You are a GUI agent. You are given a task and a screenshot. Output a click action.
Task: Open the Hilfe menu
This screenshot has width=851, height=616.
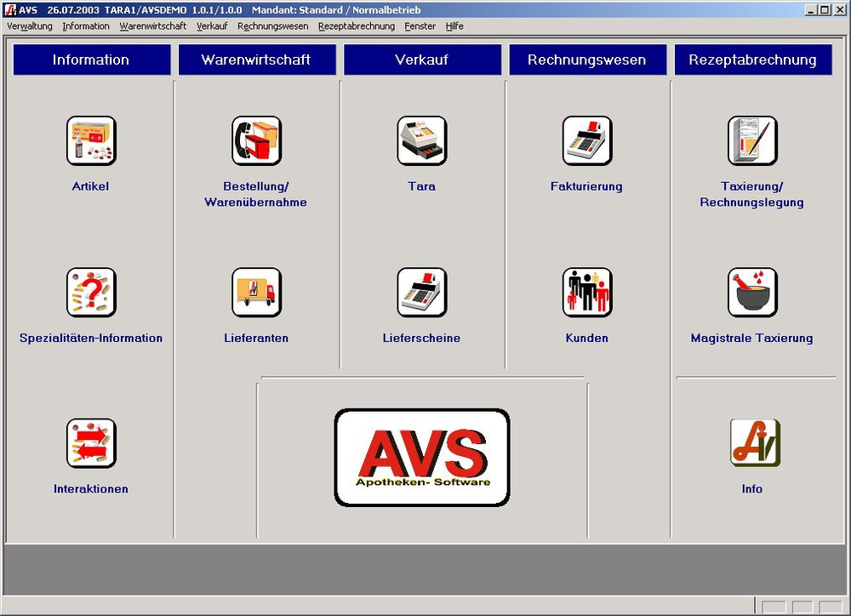point(454,26)
